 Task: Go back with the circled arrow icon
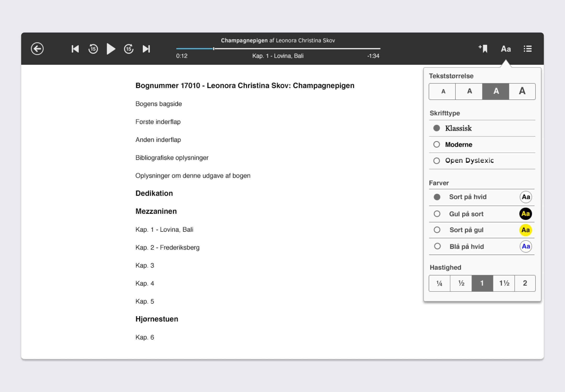pos(37,49)
